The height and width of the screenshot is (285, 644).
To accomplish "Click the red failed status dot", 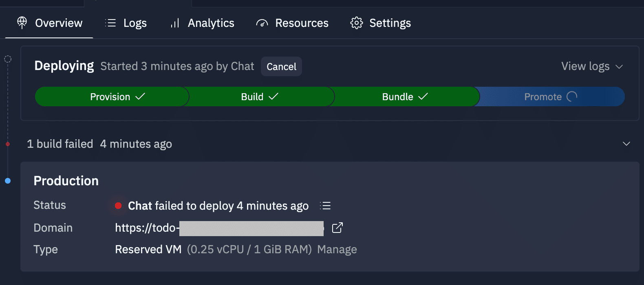I will click(x=118, y=206).
